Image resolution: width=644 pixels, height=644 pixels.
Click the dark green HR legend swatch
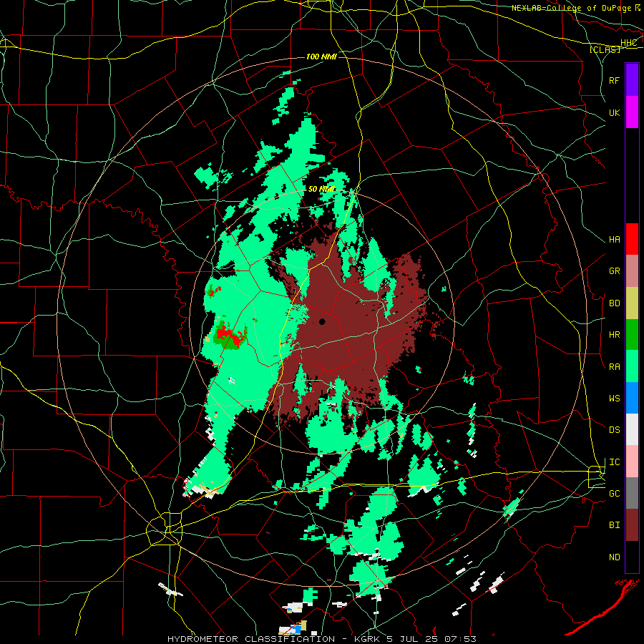[632, 334]
